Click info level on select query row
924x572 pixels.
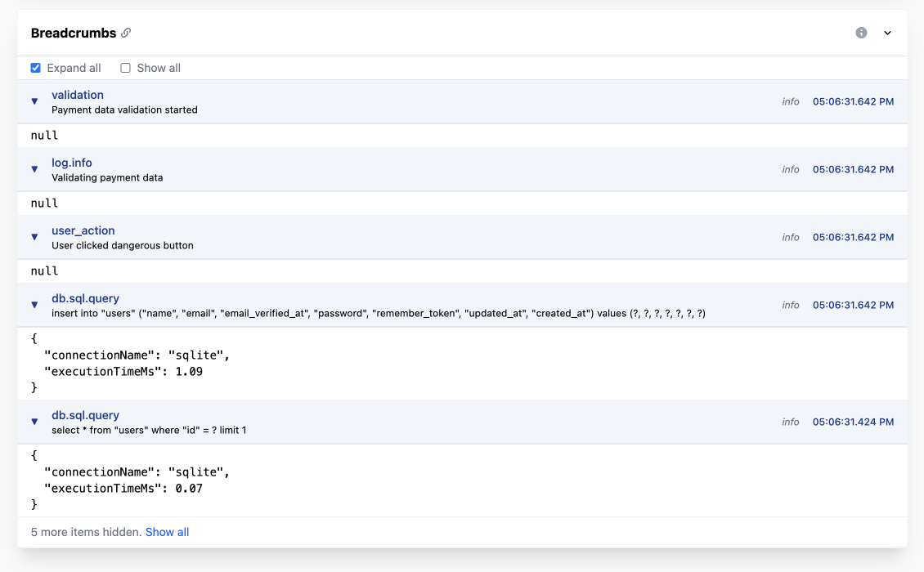point(790,422)
